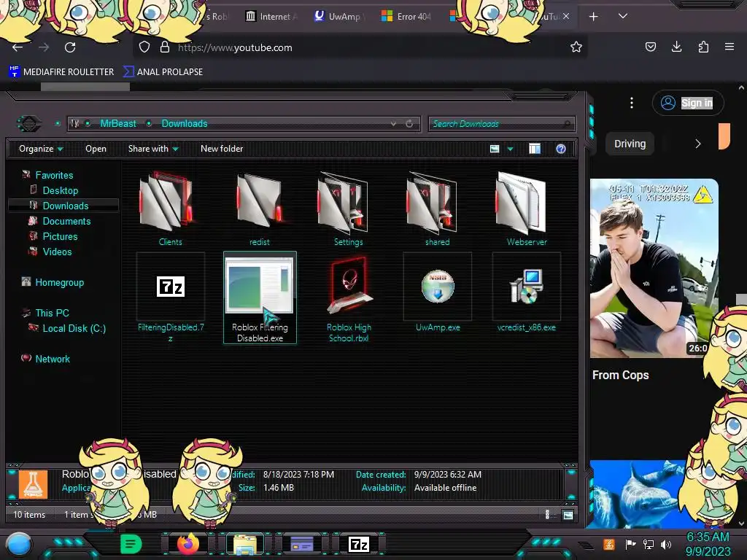747x560 pixels.
Task: Click YouTube Sign in button
Action: click(x=688, y=103)
